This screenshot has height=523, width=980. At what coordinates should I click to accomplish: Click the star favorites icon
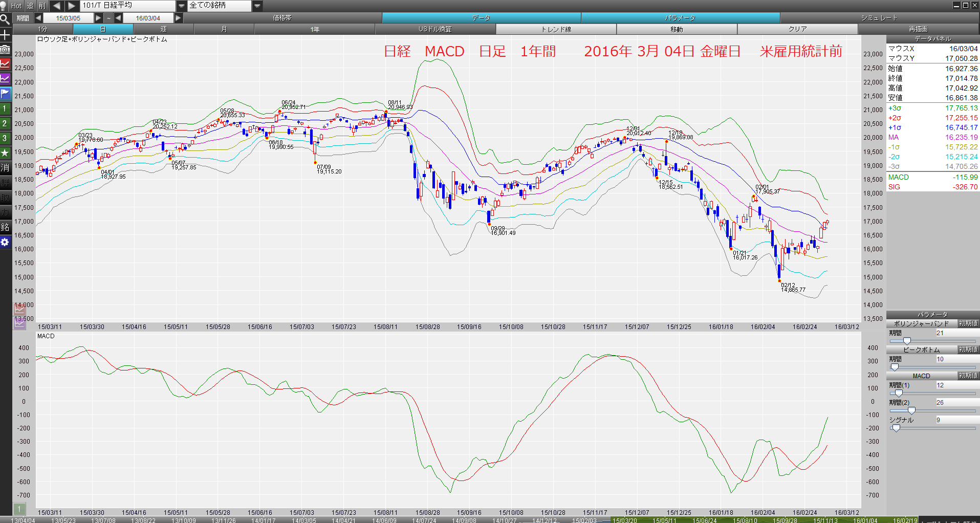pos(5,153)
